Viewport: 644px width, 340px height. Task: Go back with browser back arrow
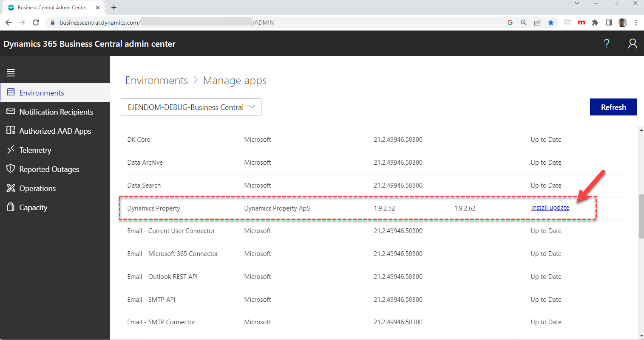point(9,22)
